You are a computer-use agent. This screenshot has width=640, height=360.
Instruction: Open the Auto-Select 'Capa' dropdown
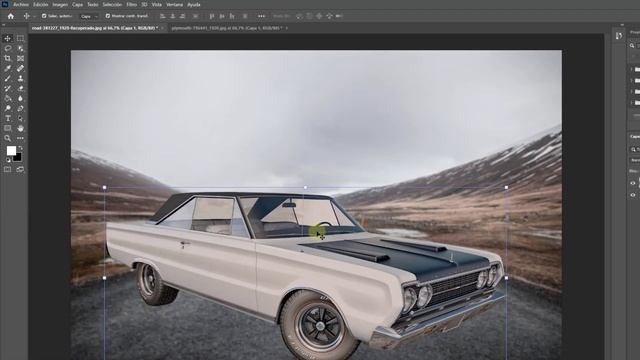[89, 16]
